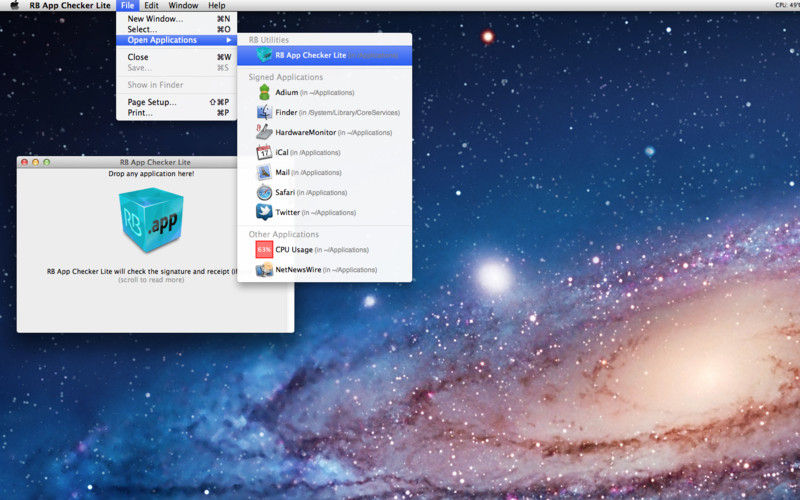Click the Twitter bird icon
The width and height of the screenshot is (800, 500).
click(x=264, y=212)
